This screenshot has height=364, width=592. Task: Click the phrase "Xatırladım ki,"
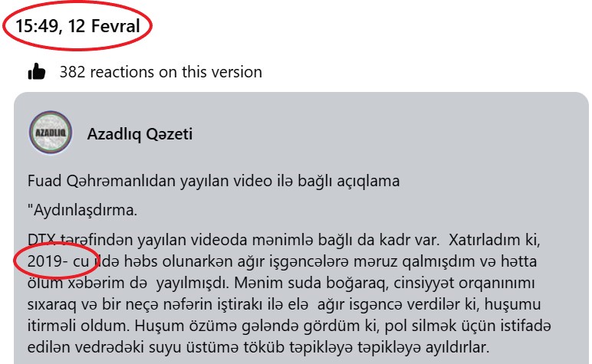tap(494, 240)
